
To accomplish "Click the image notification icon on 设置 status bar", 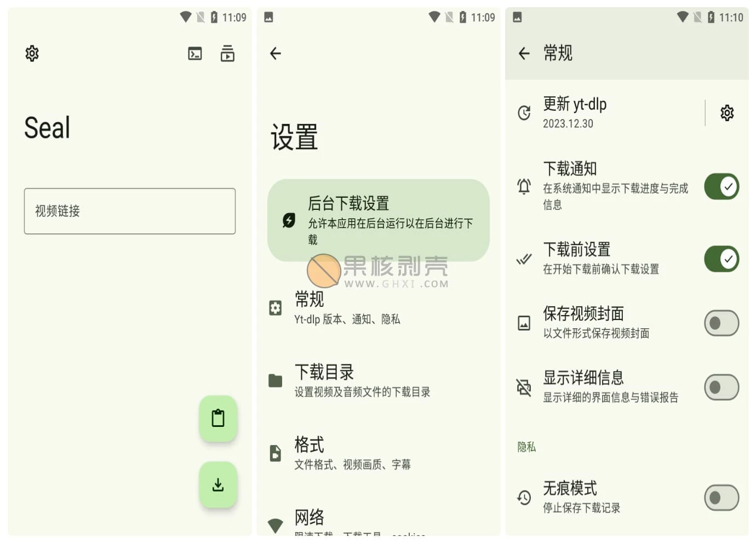I will tap(268, 18).
